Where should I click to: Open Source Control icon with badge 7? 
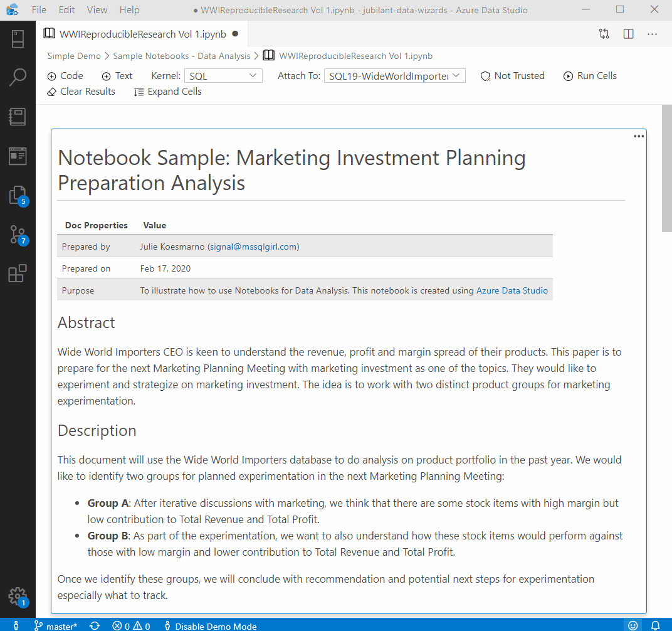tap(18, 235)
